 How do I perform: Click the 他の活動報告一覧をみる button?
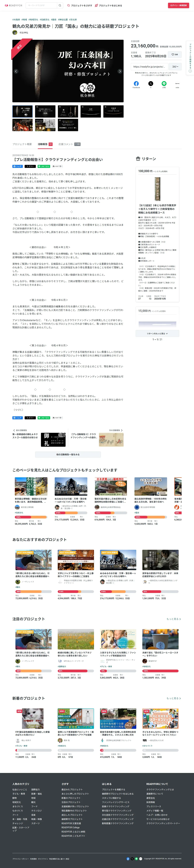(68, 455)
